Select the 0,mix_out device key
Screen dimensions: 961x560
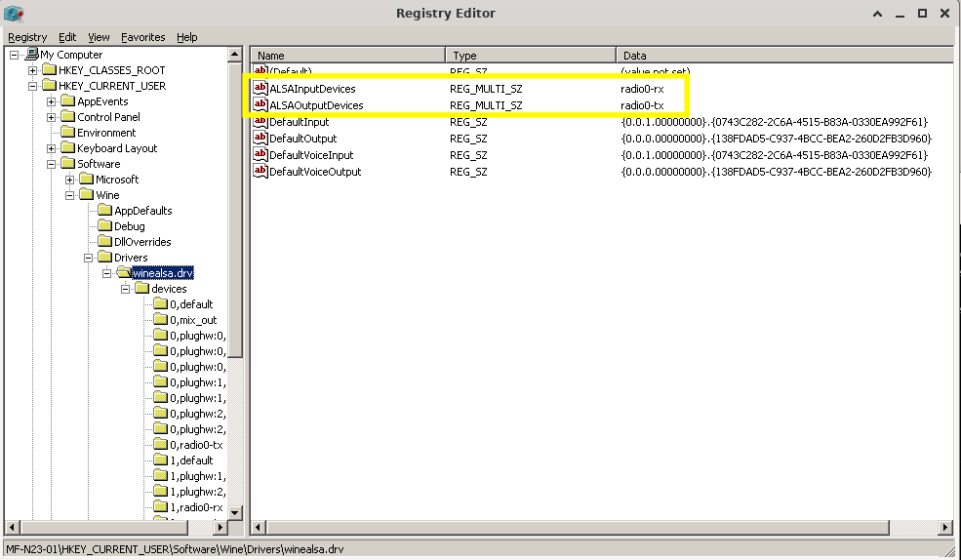(x=193, y=320)
